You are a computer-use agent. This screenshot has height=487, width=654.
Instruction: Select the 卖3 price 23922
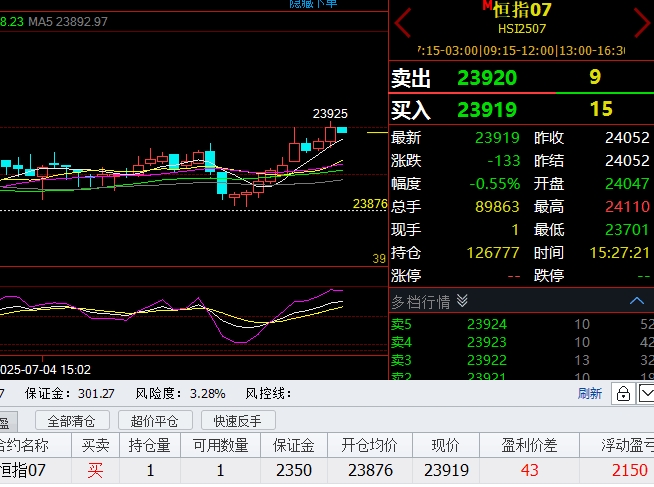487,360
